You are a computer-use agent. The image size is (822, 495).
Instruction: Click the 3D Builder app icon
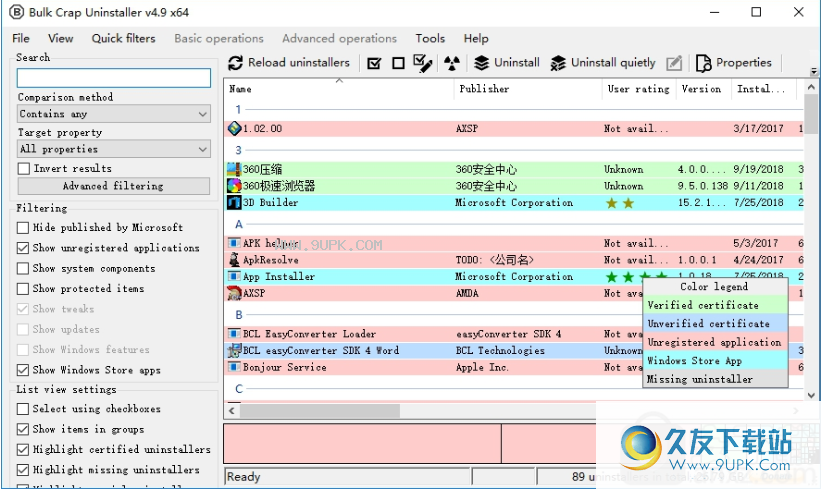234,202
